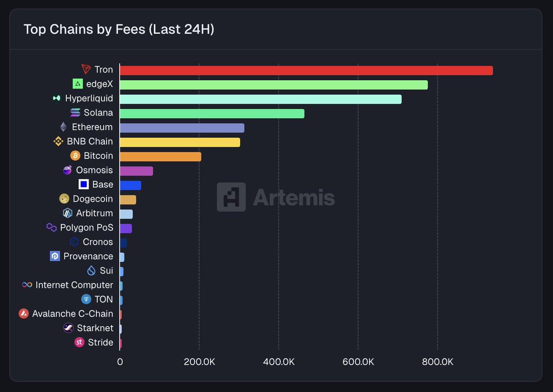Image resolution: width=553 pixels, height=392 pixels.
Task: Open the Cronos chain entry
Action: pyautogui.click(x=97, y=242)
